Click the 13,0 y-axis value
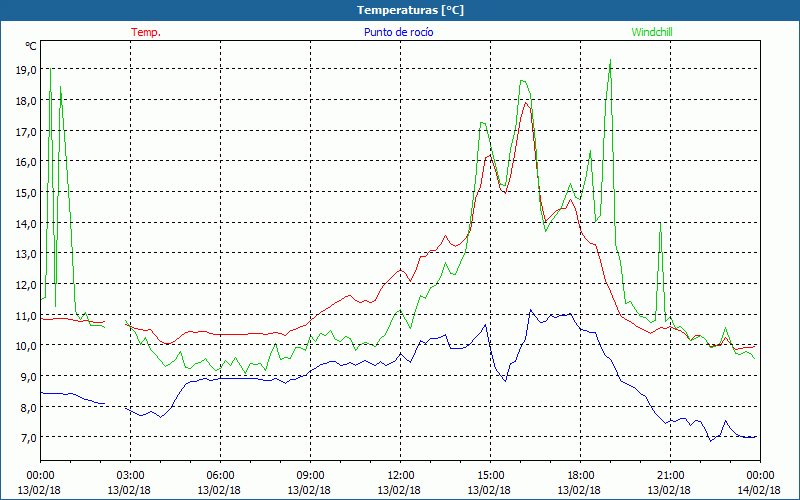Image resolution: width=800 pixels, height=500 pixels. [26, 254]
